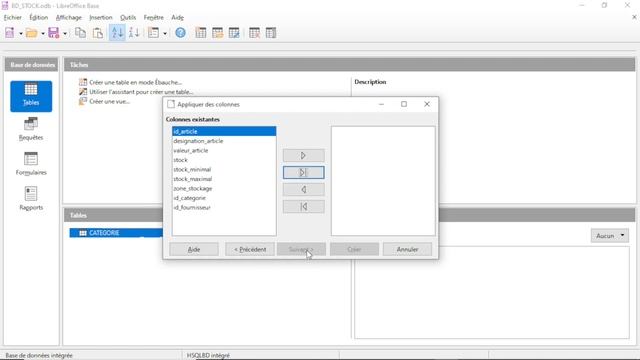The width and height of the screenshot is (640, 360).
Task: Click the Suivant button
Action: click(x=301, y=249)
